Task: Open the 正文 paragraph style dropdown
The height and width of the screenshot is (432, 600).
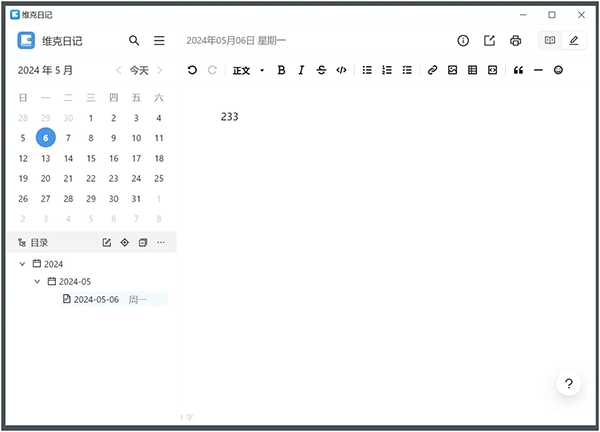Action: [248, 70]
